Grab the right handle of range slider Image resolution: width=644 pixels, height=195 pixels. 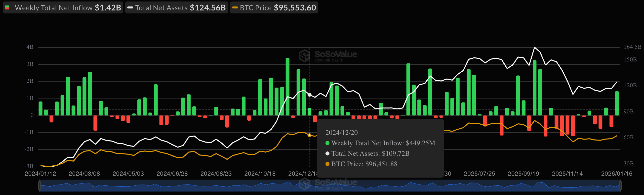[620, 186]
